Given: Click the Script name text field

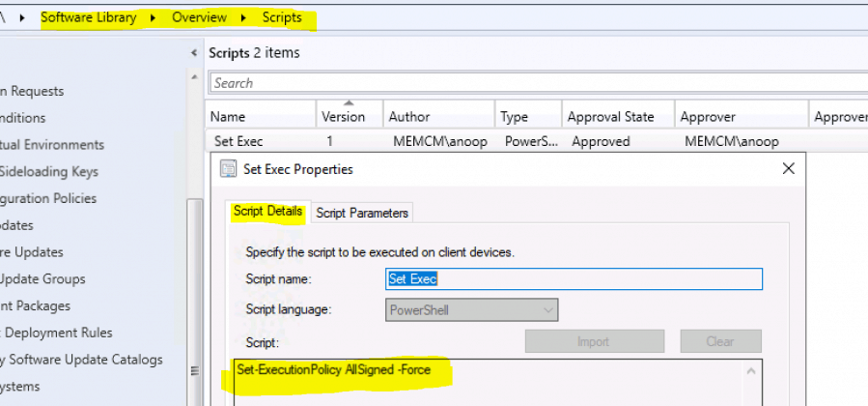Looking at the screenshot, I should [x=574, y=279].
